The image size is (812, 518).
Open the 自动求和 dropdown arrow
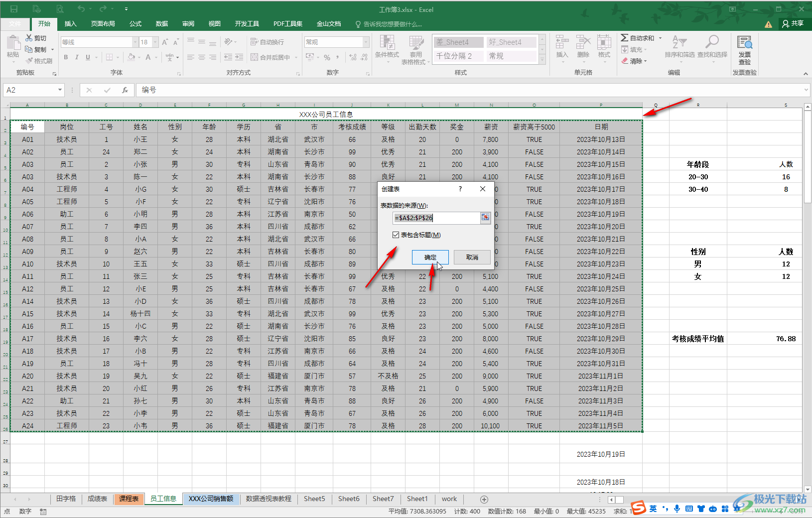point(661,38)
